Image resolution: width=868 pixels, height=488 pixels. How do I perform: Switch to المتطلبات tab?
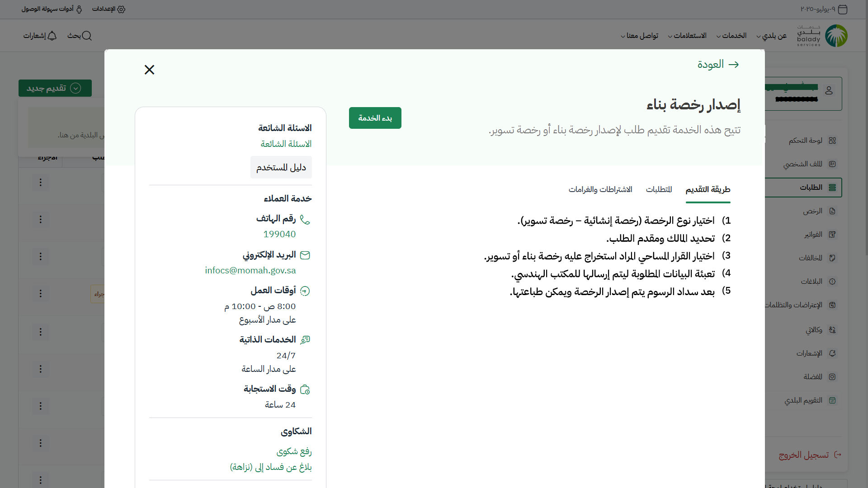(x=659, y=189)
